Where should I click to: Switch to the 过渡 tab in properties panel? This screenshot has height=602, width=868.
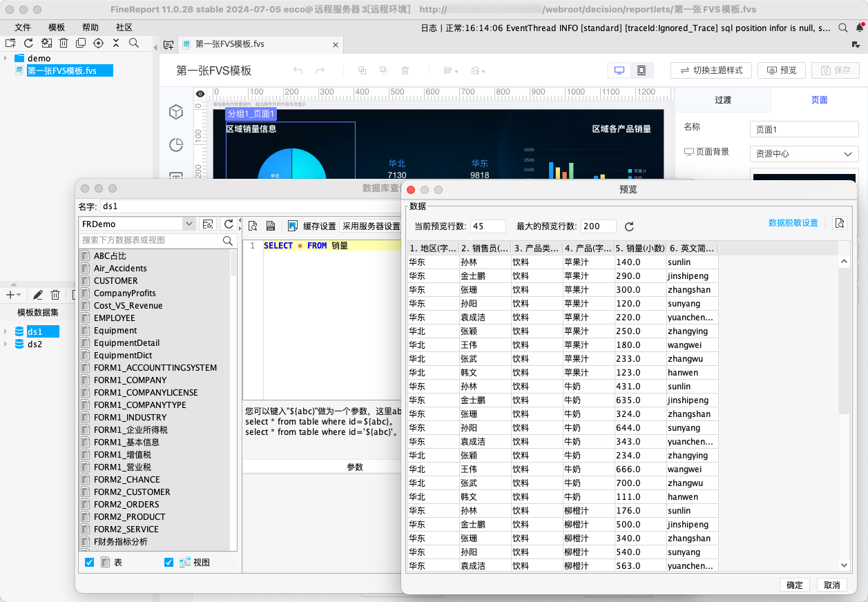point(722,100)
